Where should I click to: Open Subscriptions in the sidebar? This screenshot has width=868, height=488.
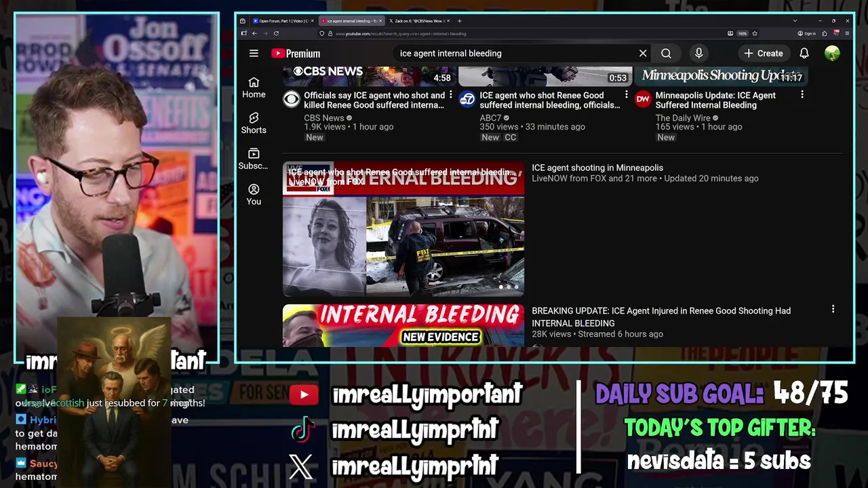[x=254, y=159]
